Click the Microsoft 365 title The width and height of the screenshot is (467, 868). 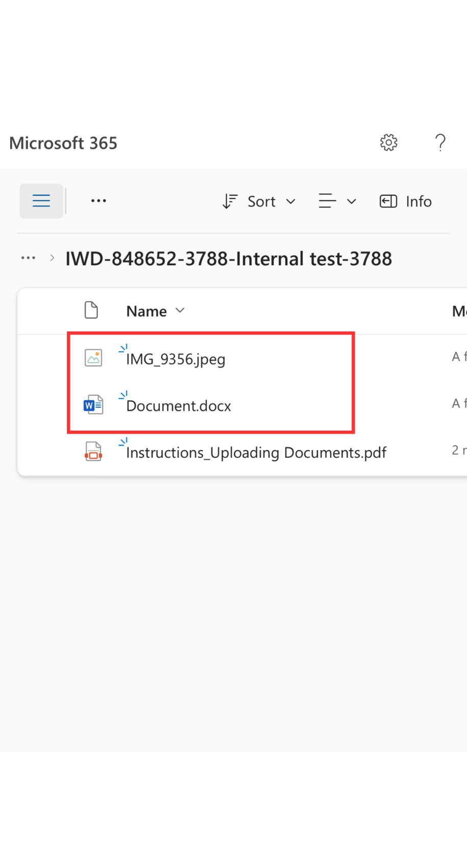pyautogui.click(x=63, y=143)
